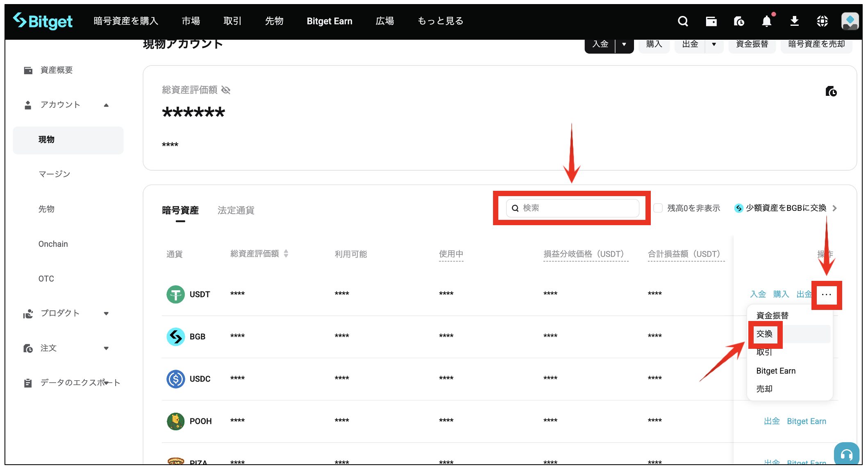Open the customer support headset button
This screenshot has width=868, height=470.
(x=846, y=454)
